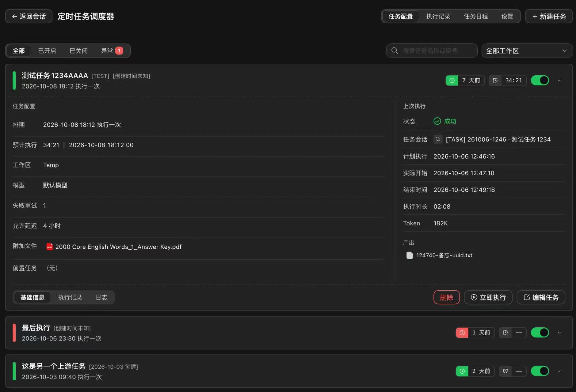The height and width of the screenshot is (392, 576).
Task: Click the search magnifier icon in search box
Action: (x=395, y=51)
